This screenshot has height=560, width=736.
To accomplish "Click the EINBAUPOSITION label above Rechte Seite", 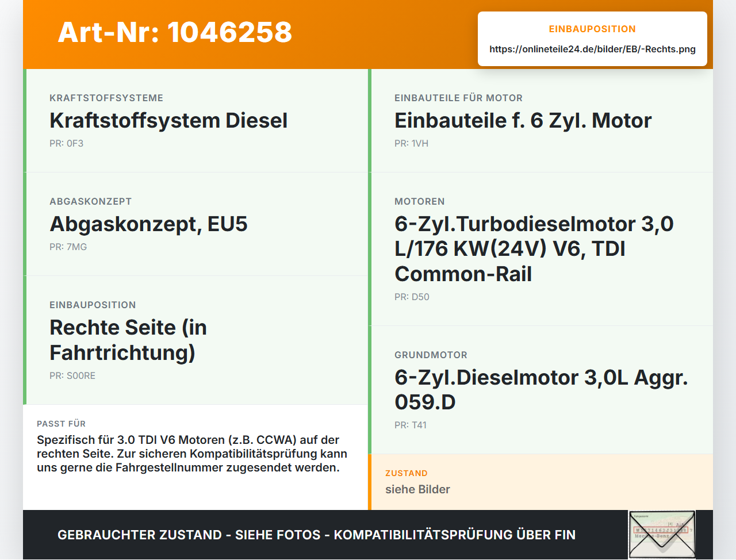I will pos(93,305).
